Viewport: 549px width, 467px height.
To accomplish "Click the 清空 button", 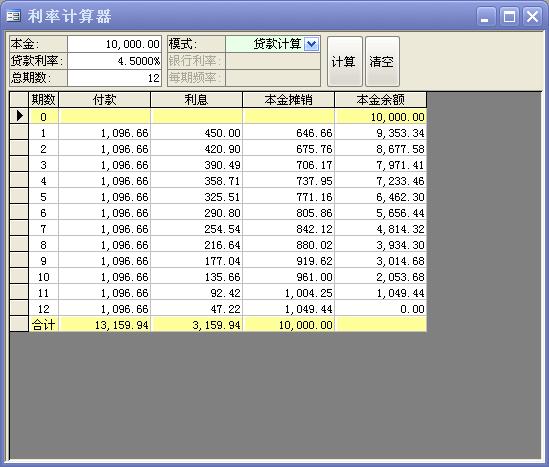I will 382,61.
